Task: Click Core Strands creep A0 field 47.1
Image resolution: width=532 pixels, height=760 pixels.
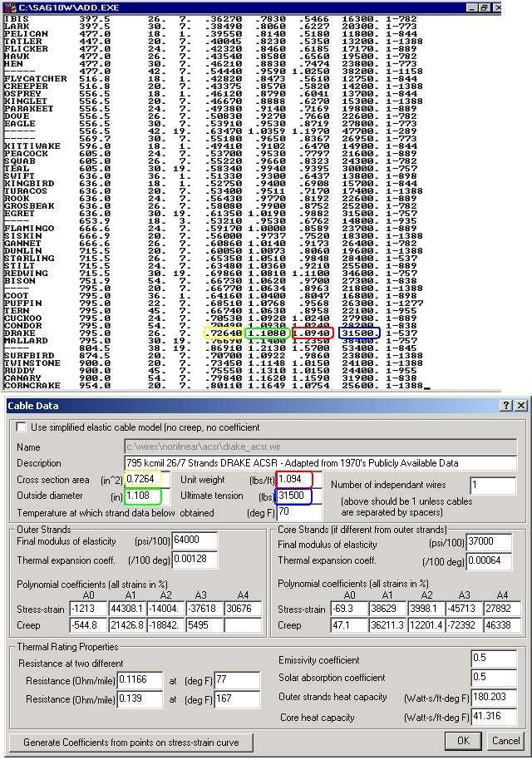Action: 349,625
